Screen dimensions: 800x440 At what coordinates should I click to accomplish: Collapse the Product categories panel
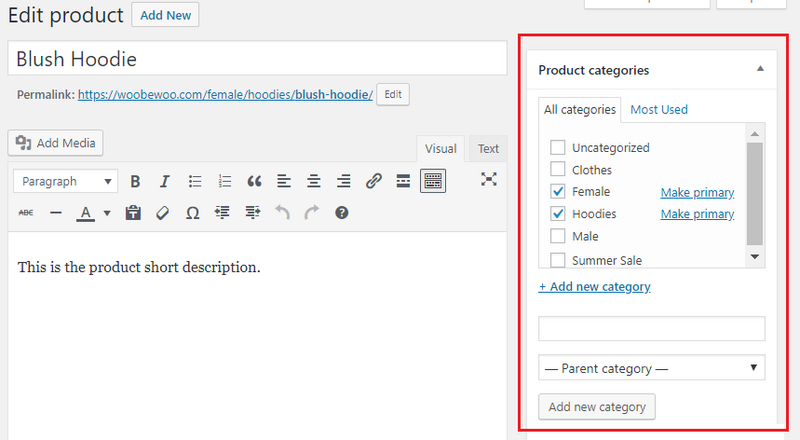click(760, 69)
